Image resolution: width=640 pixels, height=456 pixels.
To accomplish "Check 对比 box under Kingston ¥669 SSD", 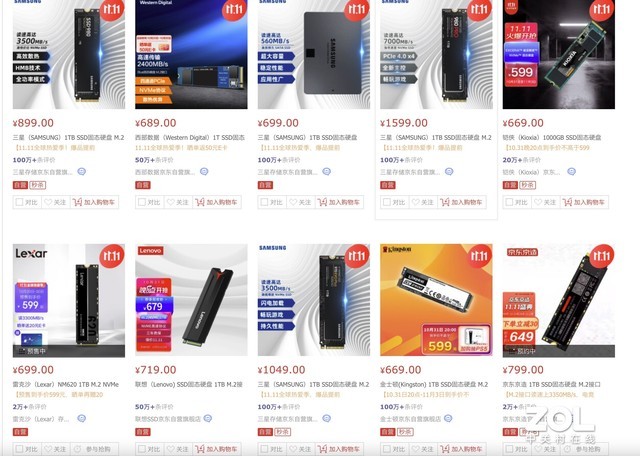I will tap(387, 449).
